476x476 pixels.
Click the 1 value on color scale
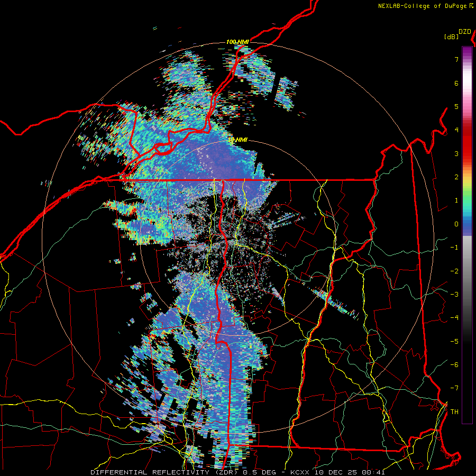point(456,200)
